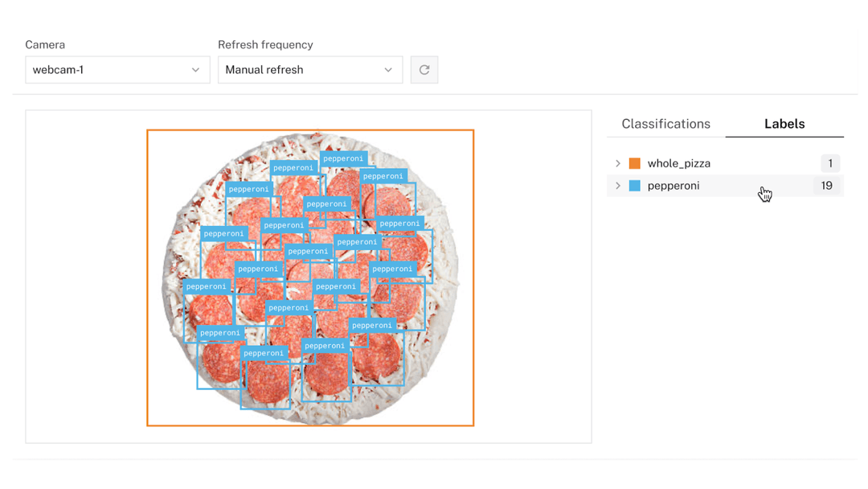Open the Refresh frequency dropdown
This screenshot has height=489, width=868.
click(309, 70)
